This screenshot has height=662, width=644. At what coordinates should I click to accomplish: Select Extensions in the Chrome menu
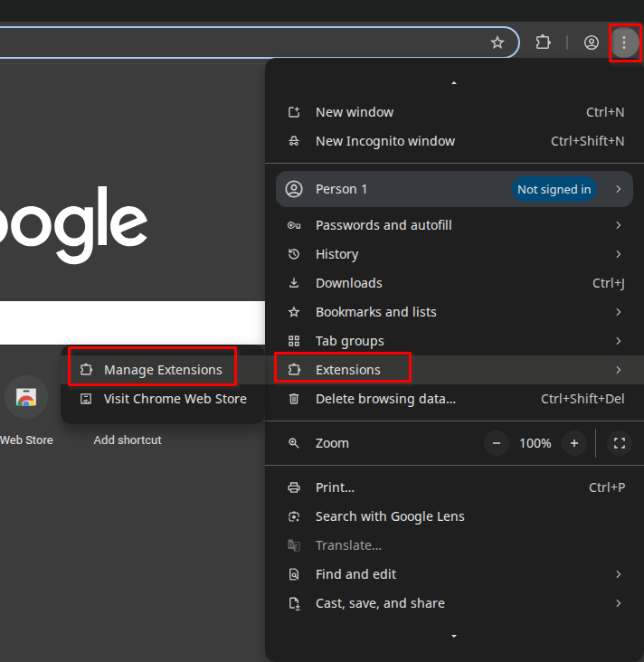(x=454, y=370)
